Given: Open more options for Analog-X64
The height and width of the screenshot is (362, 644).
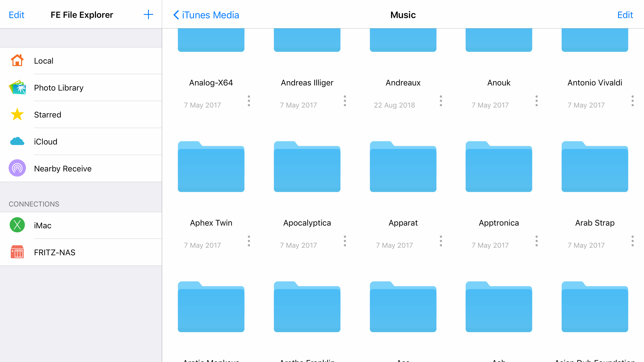Looking at the screenshot, I should pyautogui.click(x=249, y=101).
